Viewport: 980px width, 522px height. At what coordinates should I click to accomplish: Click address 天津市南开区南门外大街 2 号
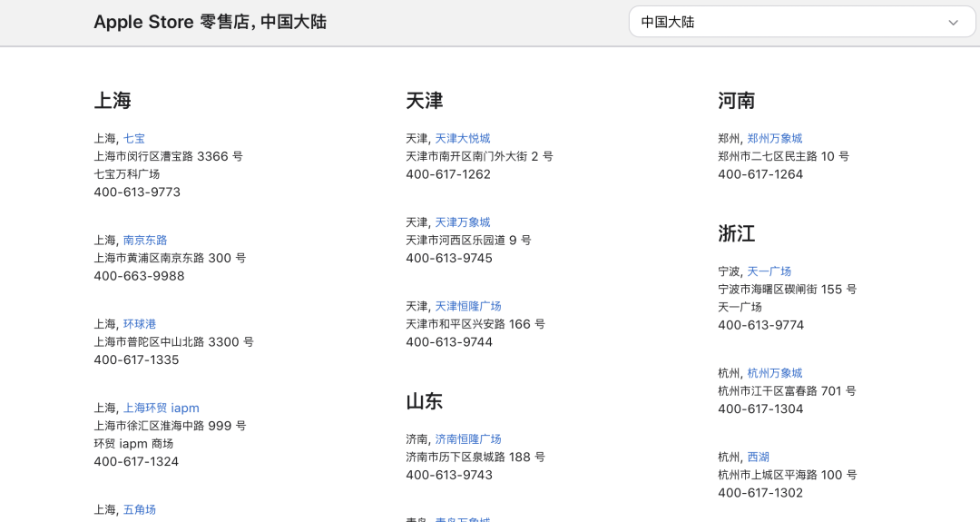pos(479,156)
